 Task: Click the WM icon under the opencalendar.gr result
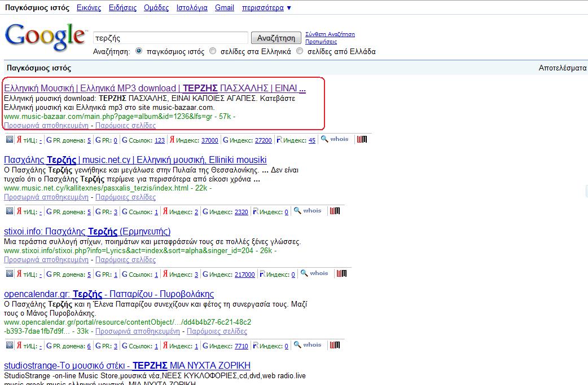click(x=335, y=345)
